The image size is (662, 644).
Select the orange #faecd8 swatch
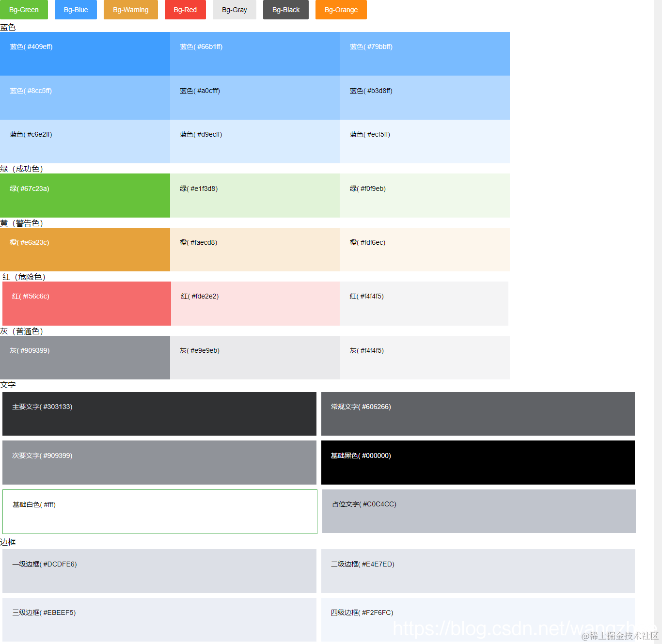click(255, 250)
